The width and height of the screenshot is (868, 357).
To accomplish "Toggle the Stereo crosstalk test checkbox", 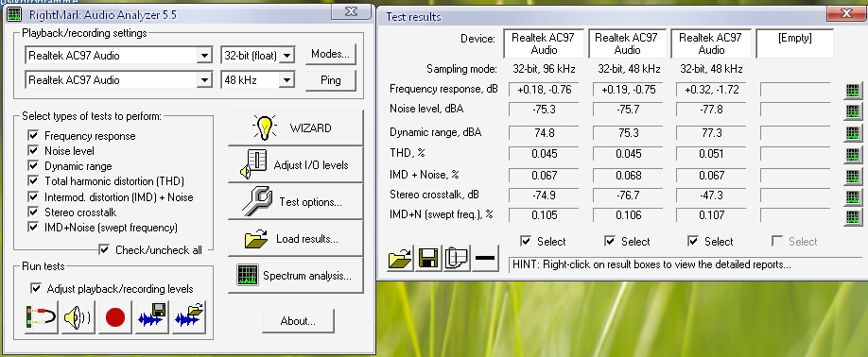I will 33,212.
